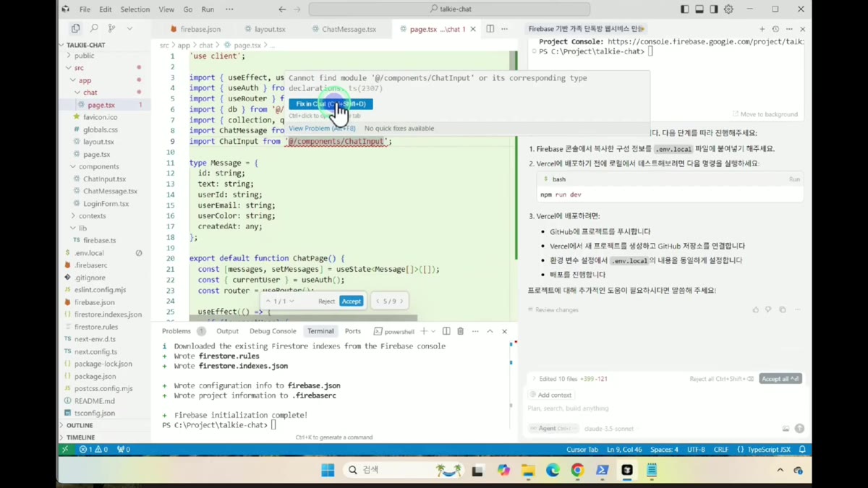The height and width of the screenshot is (488, 868).
Task: Switch to the Debug Console tab
Action: pyautogui.click(x=273, y=331)
